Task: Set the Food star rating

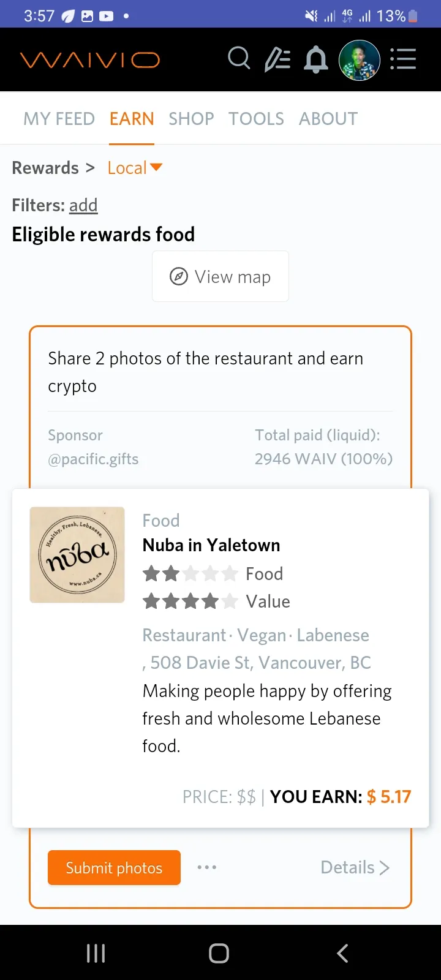Action: 190,574
